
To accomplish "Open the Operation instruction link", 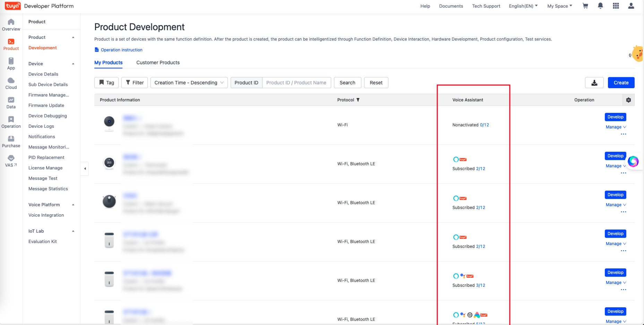I will pos(121,50).
